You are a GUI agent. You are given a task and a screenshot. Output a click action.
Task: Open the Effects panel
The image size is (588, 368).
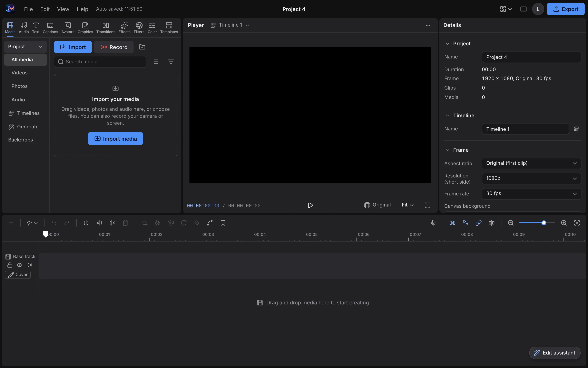(124, 28)
